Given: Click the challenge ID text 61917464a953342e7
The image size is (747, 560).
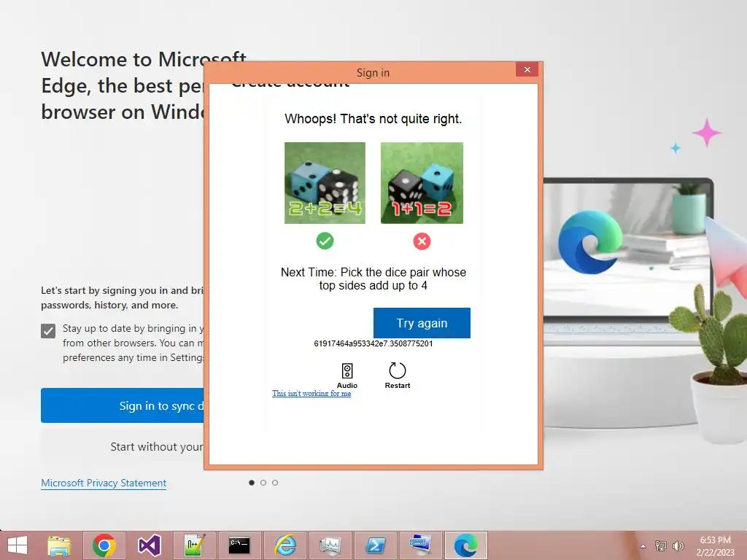Looking at the screenshot, I should [373, 343].
